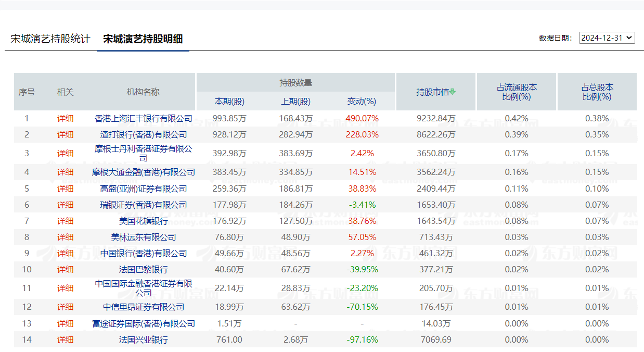Click the 228.03% change value

[x=362, y=134]
